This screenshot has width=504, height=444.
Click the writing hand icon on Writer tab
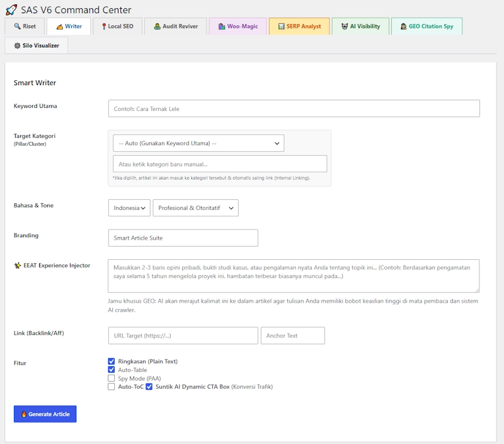(x=59, y=26)
